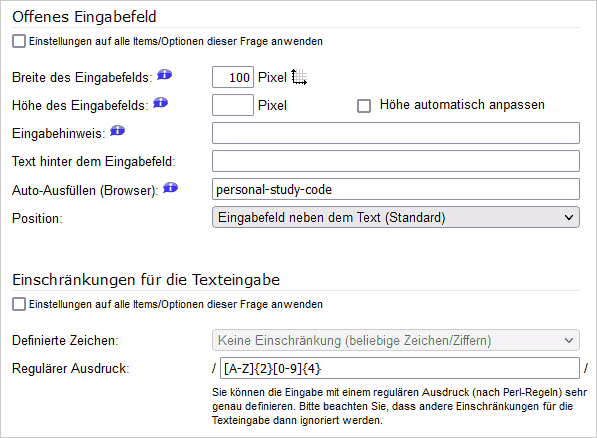The width and height of the screenshot is (597, 438).
Task: Open info icon next to Höhe des Eingabefelds
Action: [x=161, y=102]
